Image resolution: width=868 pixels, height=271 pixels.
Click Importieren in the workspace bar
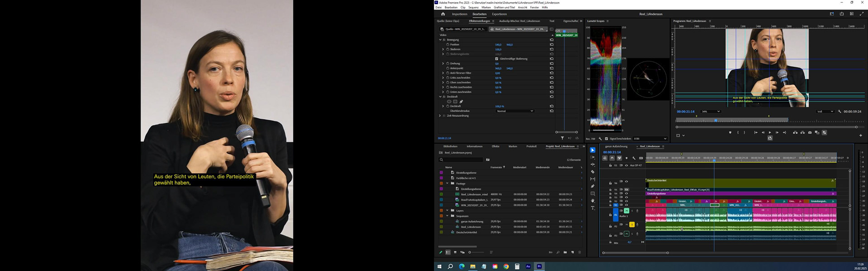[459, 14]
